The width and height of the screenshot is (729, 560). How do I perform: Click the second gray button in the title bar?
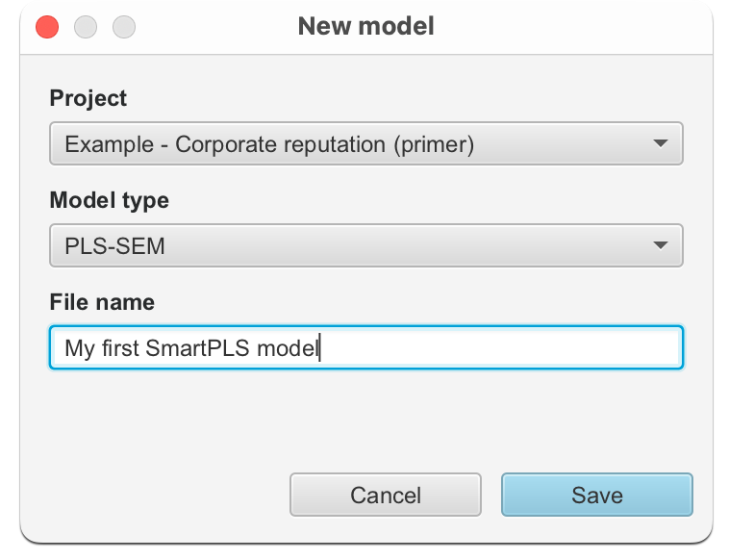click(x=124, y=27)
